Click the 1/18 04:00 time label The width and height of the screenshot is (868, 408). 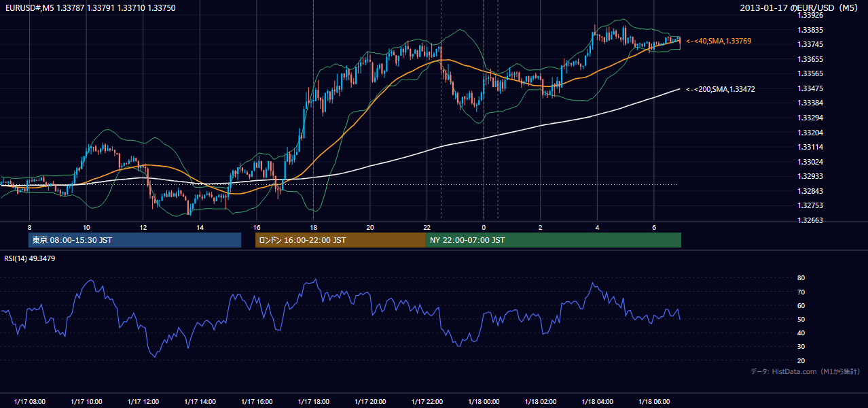tap(597, 402)
